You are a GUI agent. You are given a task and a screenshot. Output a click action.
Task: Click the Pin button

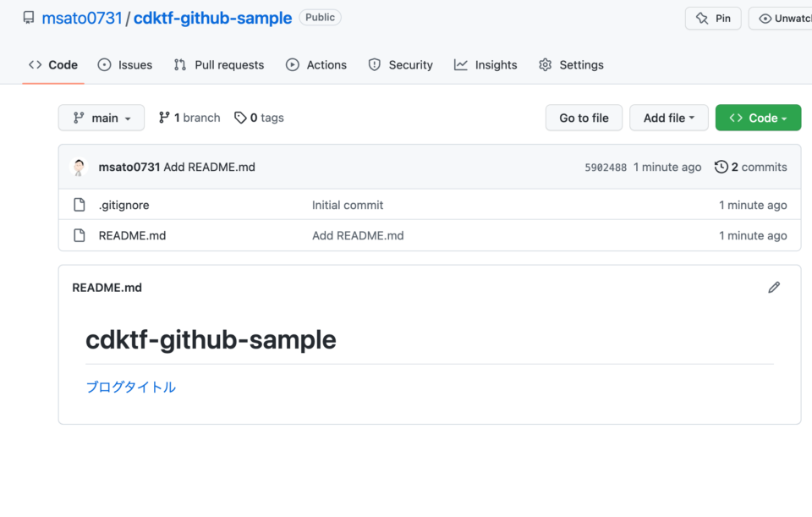pyautogui.click(x=713, y=17)
